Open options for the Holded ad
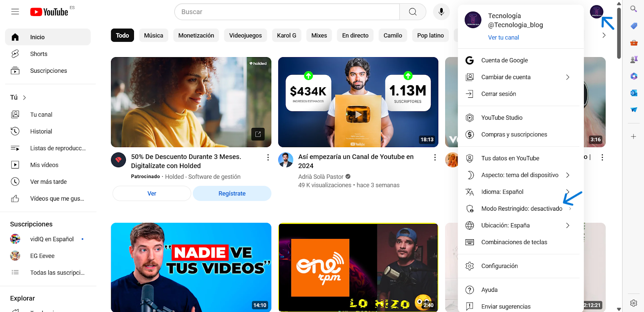The width and height of the screenshot is (644, 312). (268, 158)
